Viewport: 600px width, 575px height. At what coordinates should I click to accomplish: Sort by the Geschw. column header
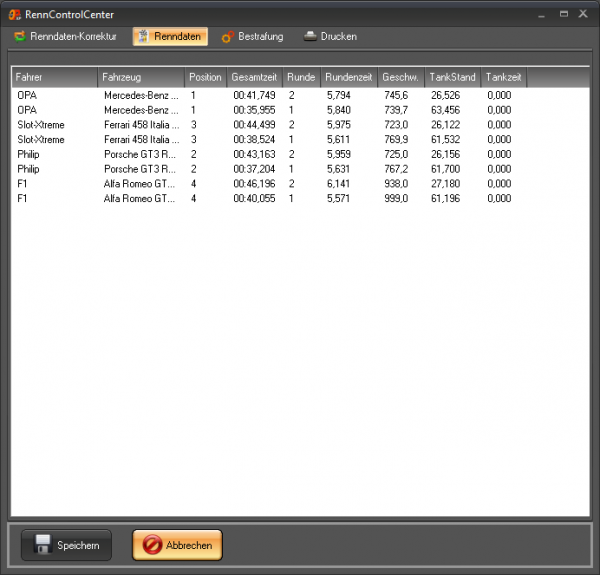(401, 77)
